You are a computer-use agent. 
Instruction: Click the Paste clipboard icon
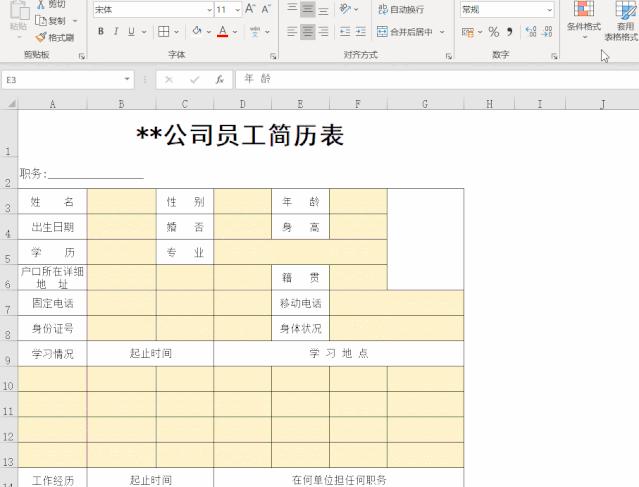pos(19,11)
